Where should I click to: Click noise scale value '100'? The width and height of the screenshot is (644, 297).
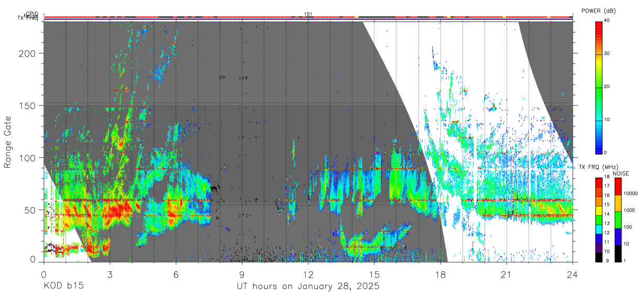(x=628, y=227)
